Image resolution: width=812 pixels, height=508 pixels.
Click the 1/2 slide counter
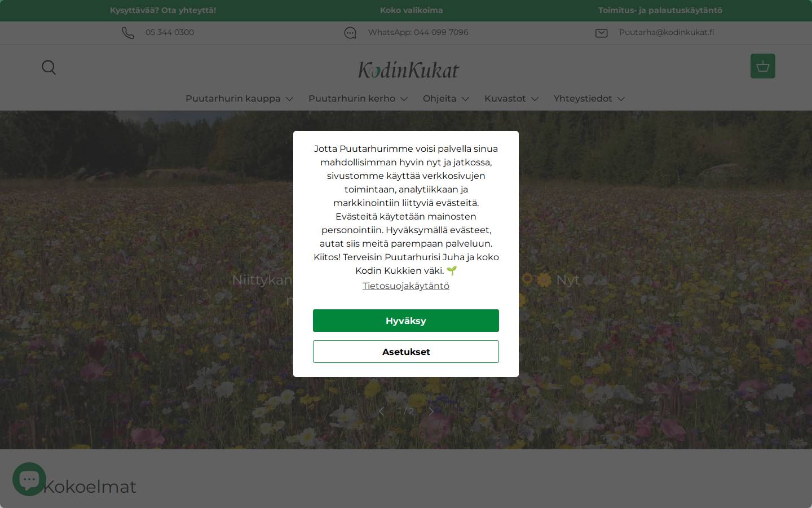point(406,411)
